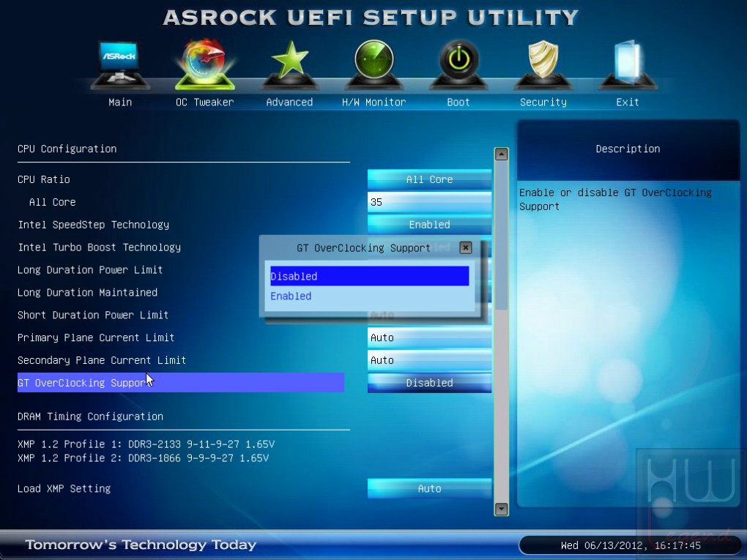The height and width of the screenshot is (560, 747).
Task: Select highlighted GT OverClocking Support row
Action: [x=181, y=383]
